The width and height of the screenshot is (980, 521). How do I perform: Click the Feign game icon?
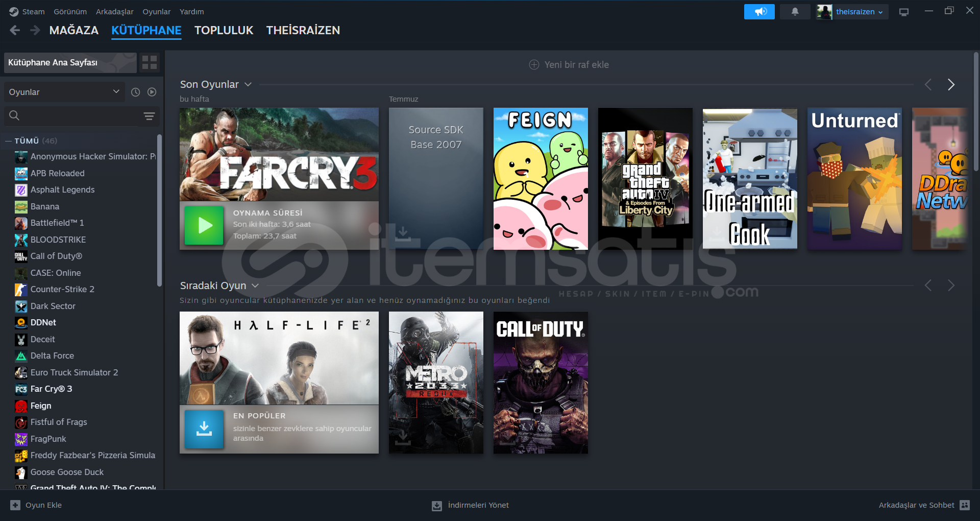coord(21,406)
